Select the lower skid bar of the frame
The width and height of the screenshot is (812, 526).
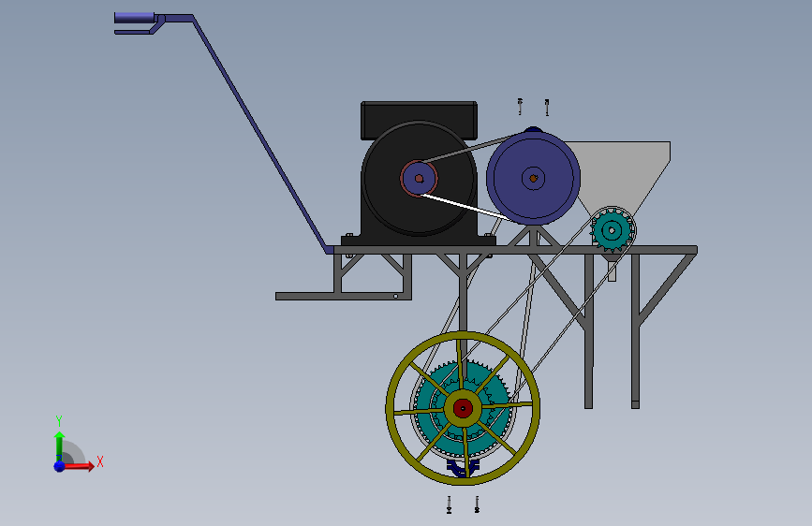(x=344, y=296)
